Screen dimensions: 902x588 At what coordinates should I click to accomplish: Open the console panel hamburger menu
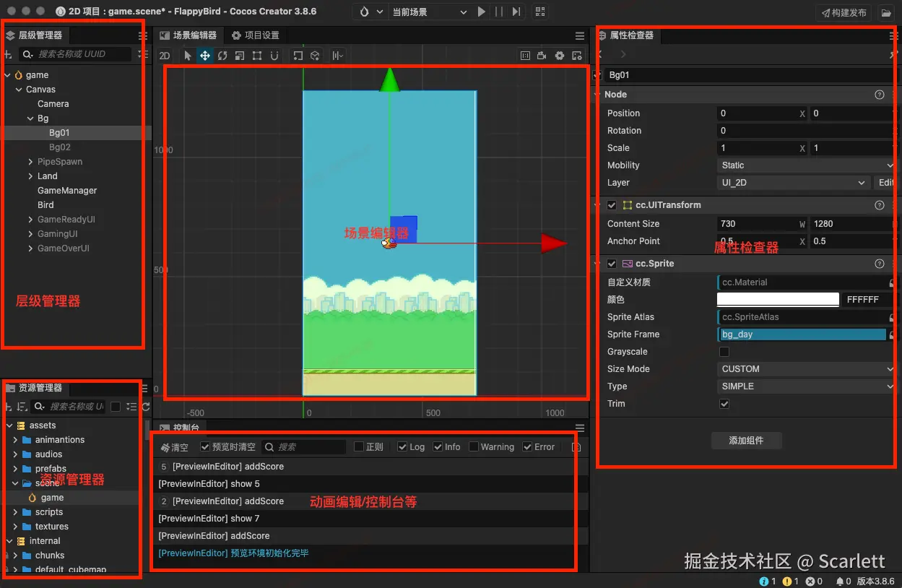[580, 428]
